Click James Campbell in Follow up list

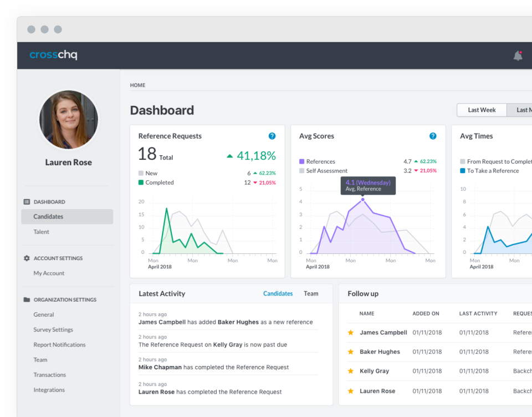pos(383,333)
